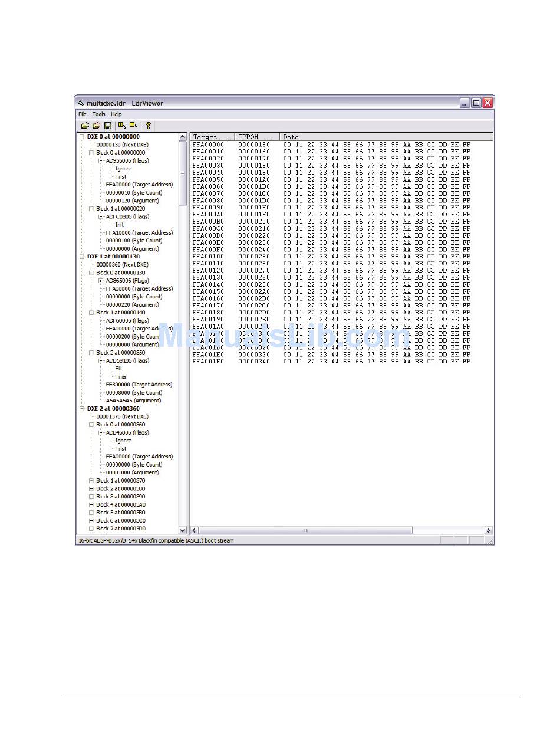Expand the AD865006 (Flags) node
Screen dimensions: 560x735
(101, 281)
